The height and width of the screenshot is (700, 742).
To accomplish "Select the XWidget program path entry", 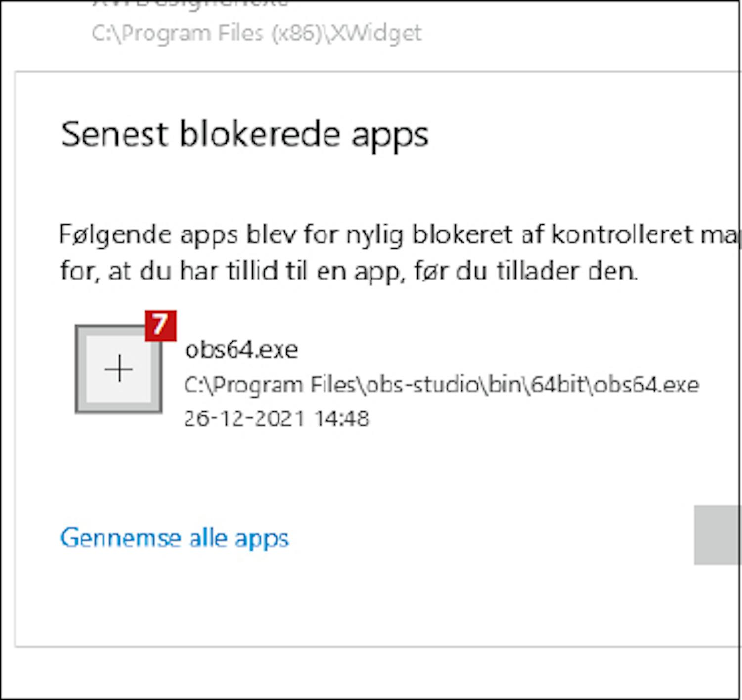I will (257, 33).
